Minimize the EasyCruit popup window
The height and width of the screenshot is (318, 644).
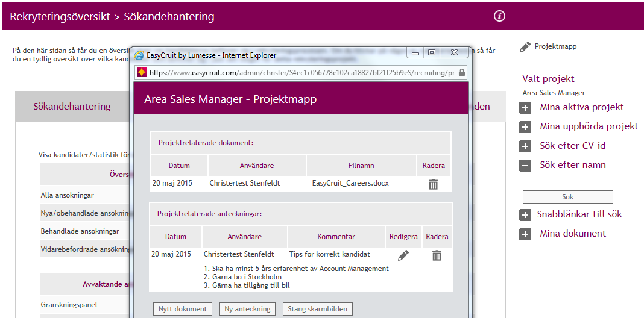415,52
